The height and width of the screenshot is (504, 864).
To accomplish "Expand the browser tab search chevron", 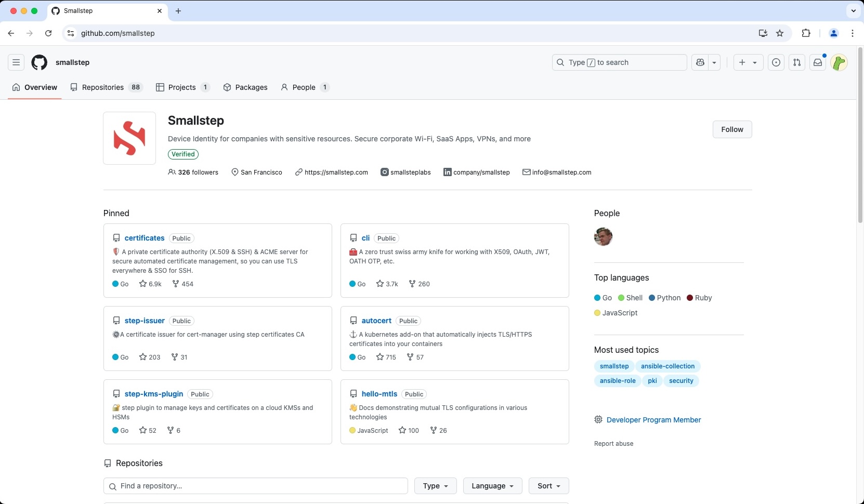I will [x=853, y=11].
